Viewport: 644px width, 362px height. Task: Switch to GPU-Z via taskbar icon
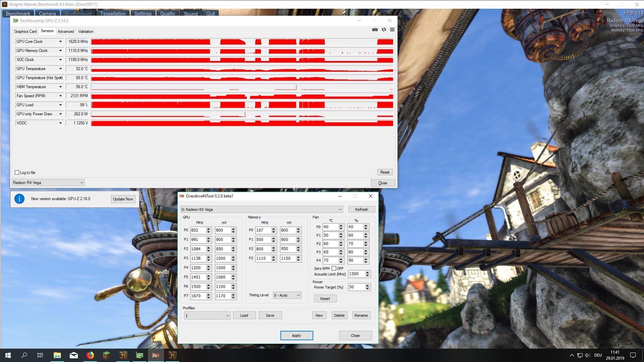[139, 355]
